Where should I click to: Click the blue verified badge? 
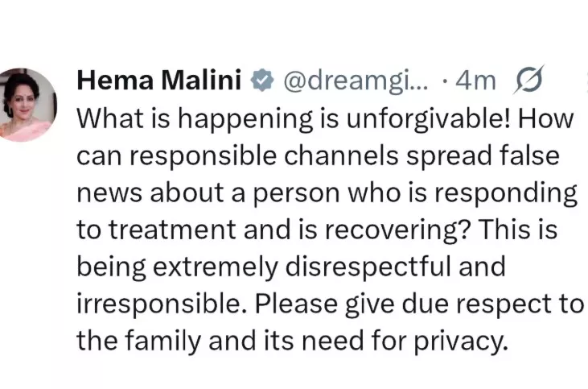(x=258, y=81)
